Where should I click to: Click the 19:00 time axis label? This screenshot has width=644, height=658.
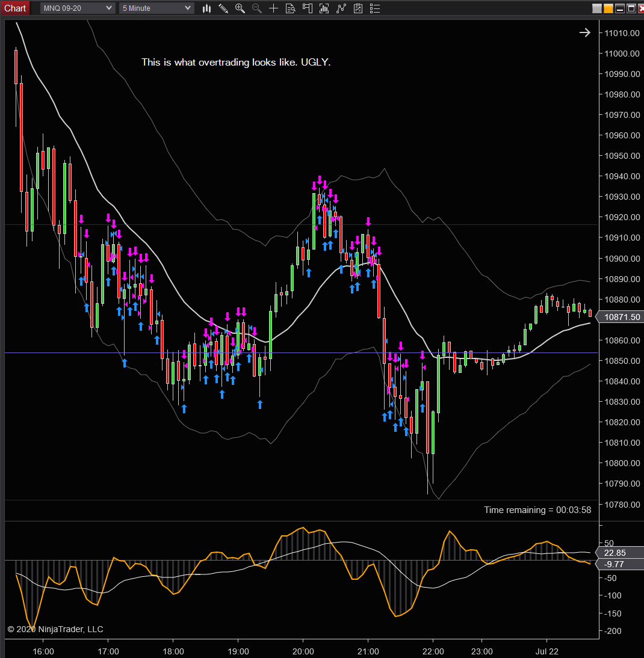[238, 651]
